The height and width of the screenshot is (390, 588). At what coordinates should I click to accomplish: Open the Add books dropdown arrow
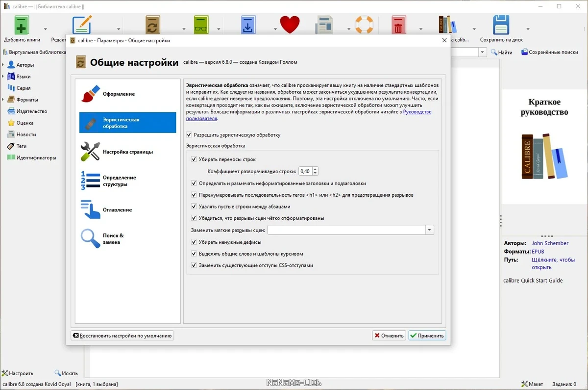pos(46,29)
